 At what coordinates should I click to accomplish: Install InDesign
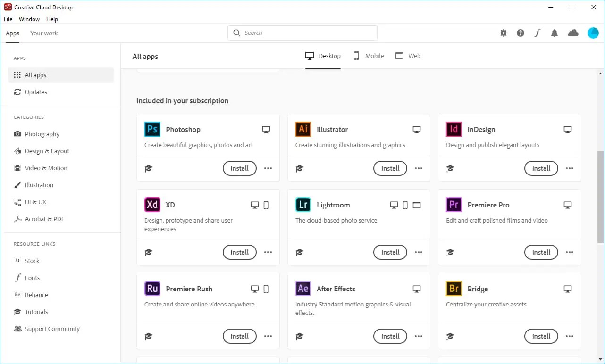click(541, 168)
